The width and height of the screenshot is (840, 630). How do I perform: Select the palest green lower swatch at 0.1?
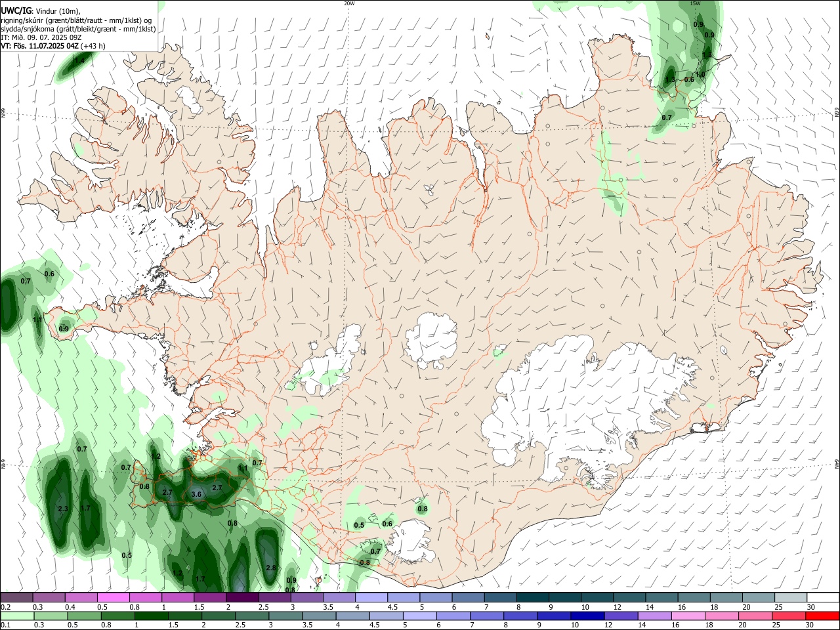coord(17,616)
